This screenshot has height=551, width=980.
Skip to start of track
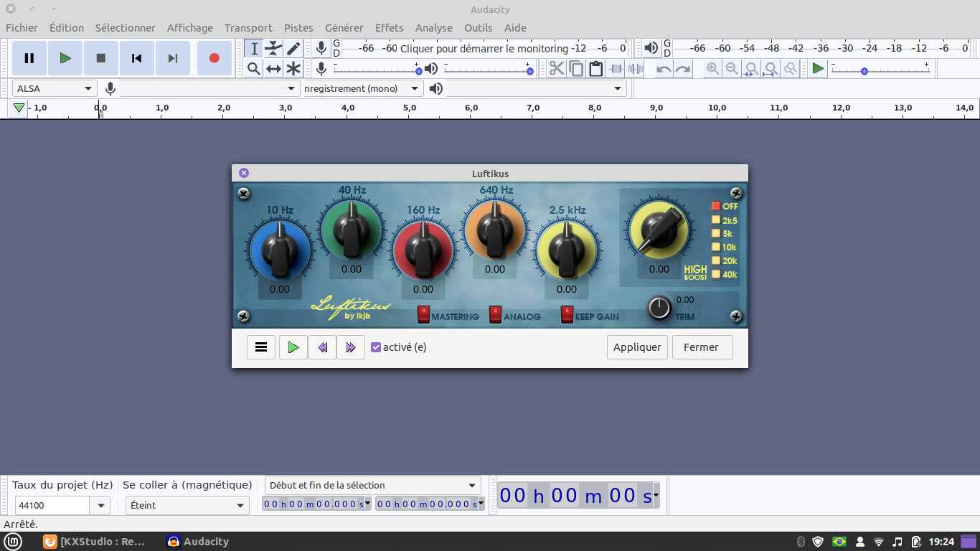point(137,58)
